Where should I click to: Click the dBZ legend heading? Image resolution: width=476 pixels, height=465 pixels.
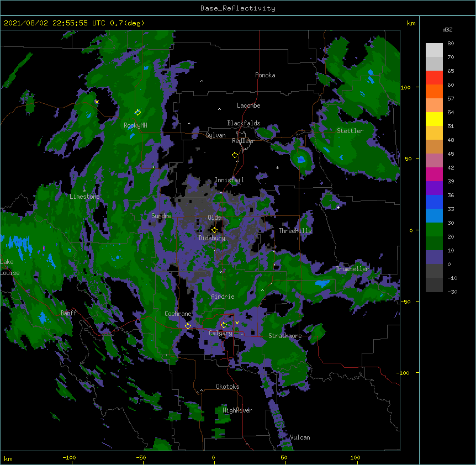[x=447, y=29]
